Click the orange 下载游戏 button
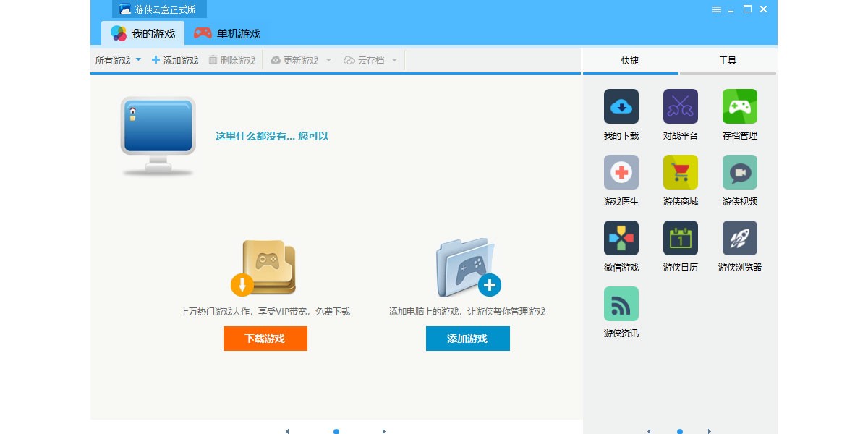The height and width of the screenshot is (434, 868). [265, 339]
